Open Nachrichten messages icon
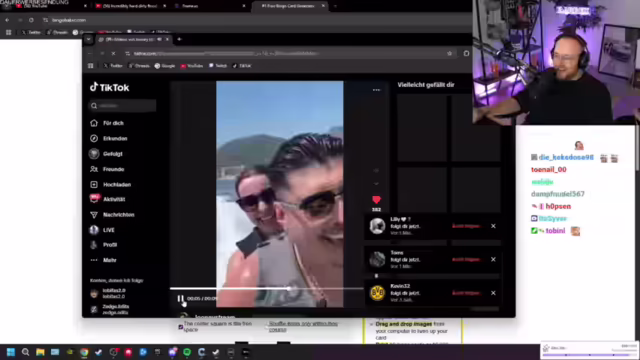Image resolution: width=640 pixels, height=360 pixels. click(x=94, y=215)
